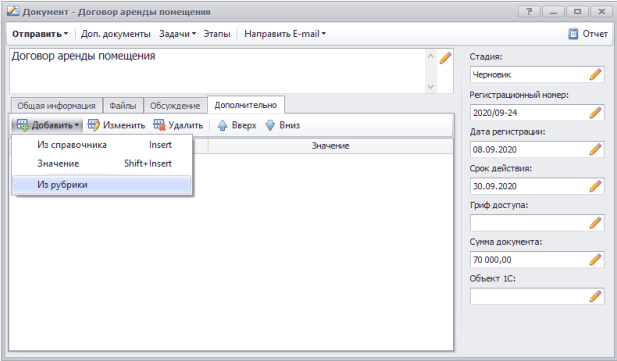
Task: Edit Сумма документа using pencil icon
Action: 595,259
